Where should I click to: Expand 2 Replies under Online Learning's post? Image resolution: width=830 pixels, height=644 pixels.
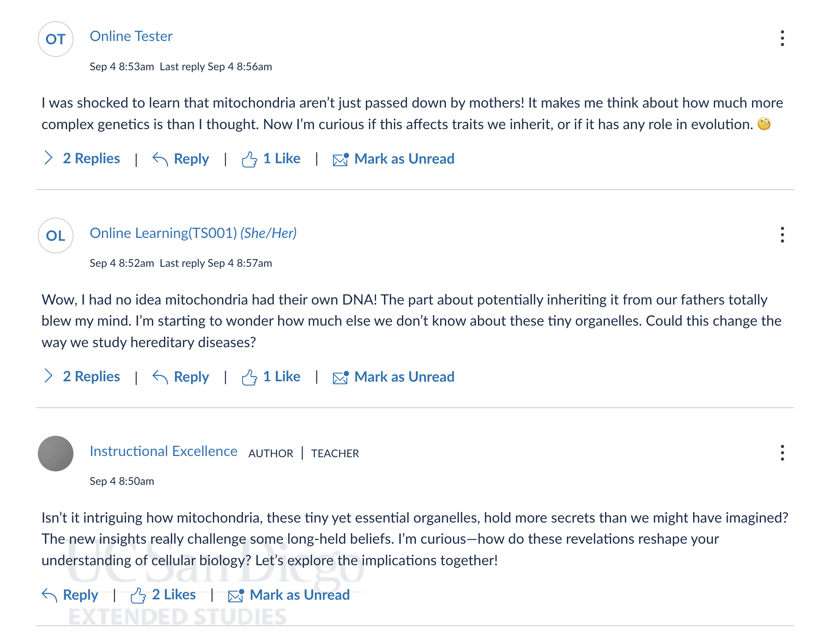click(x=82, y=376)
